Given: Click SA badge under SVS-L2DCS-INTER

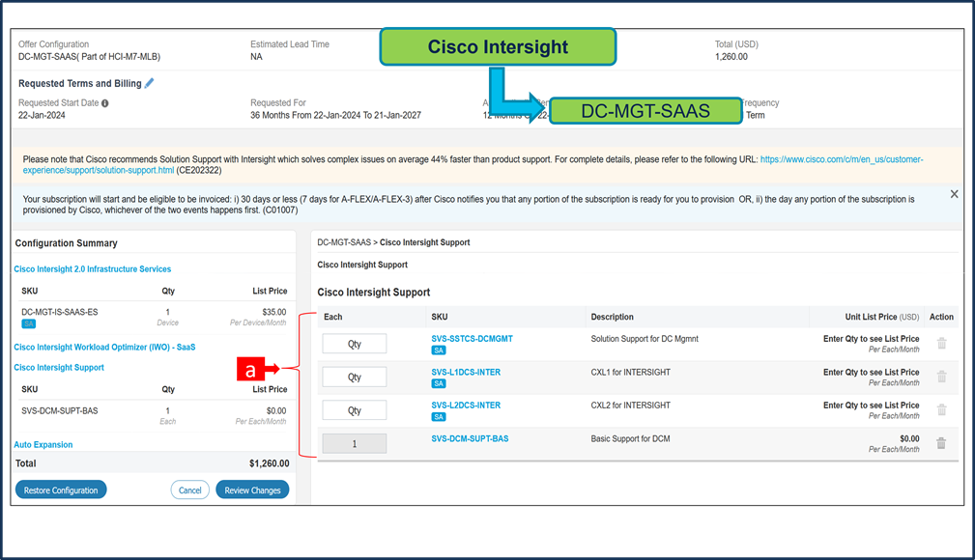Looking at the screenshot, I should (x=439, y=417).
